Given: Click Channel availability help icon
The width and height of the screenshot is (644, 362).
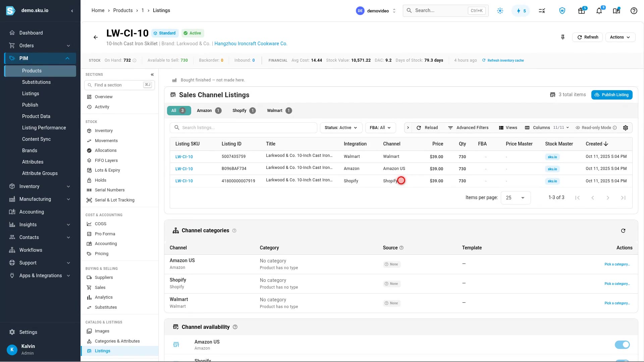Looking at the screenshot, I should [235, 327].
